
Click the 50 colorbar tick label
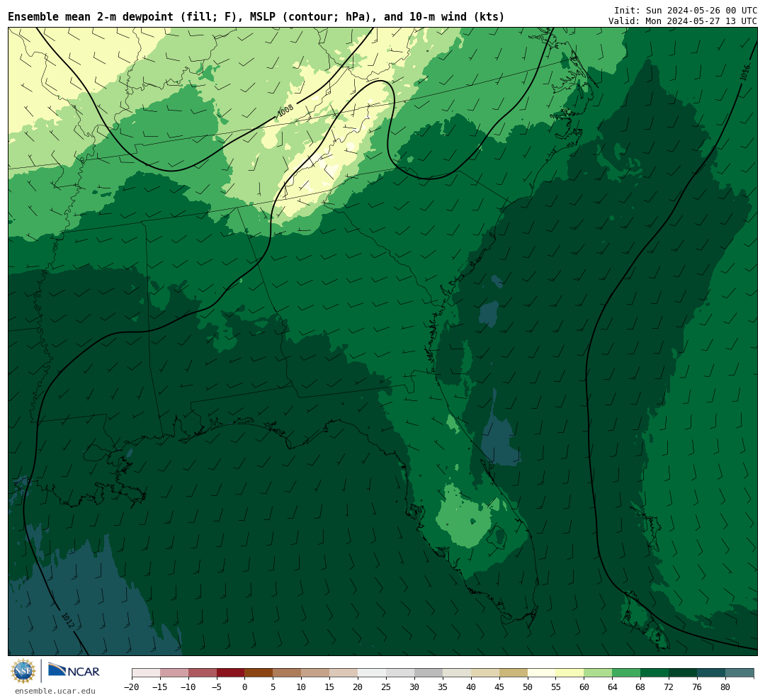[x=528, y=687]
